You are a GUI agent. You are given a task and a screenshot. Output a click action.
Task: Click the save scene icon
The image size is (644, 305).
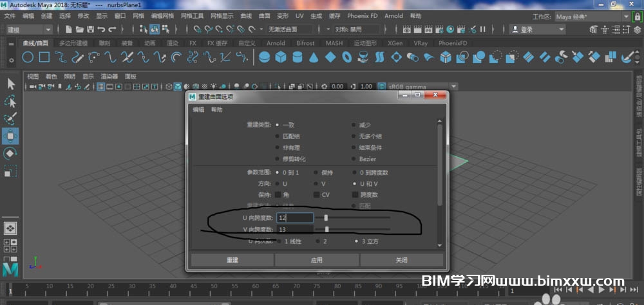(90, 29)
